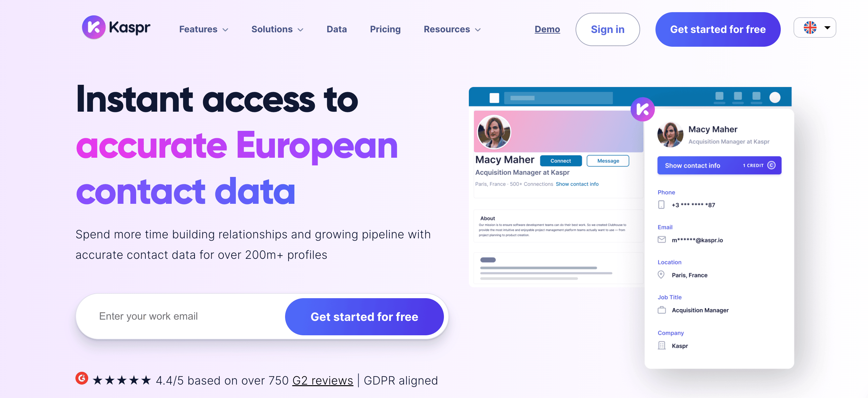
Task: Go to the Data page
Action: coord(337,29)
